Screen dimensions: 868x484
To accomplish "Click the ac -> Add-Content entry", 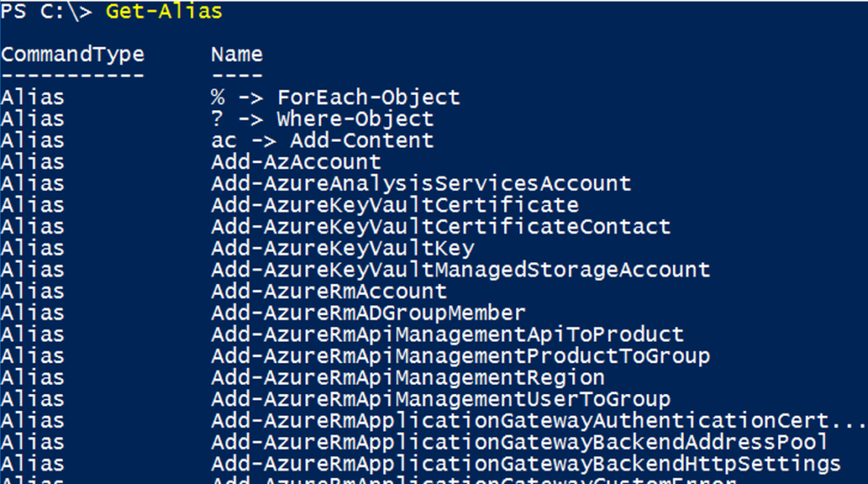I will click(x=322, y=140).
